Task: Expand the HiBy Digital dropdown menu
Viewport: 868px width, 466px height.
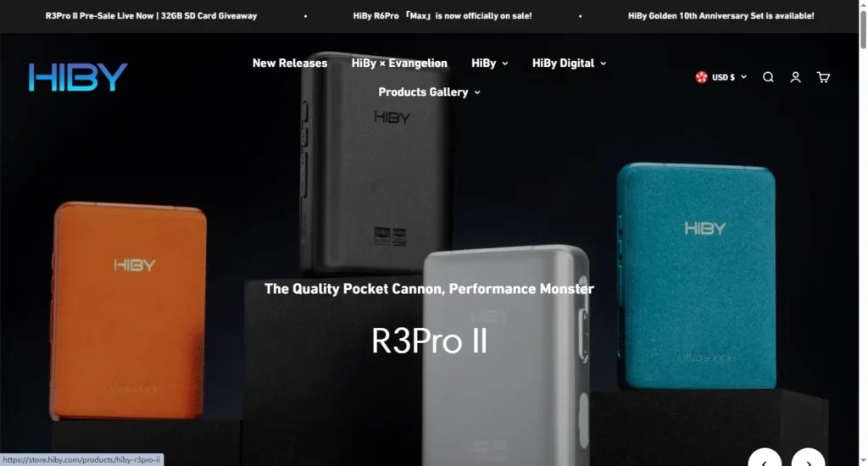Action: (569, 63)
